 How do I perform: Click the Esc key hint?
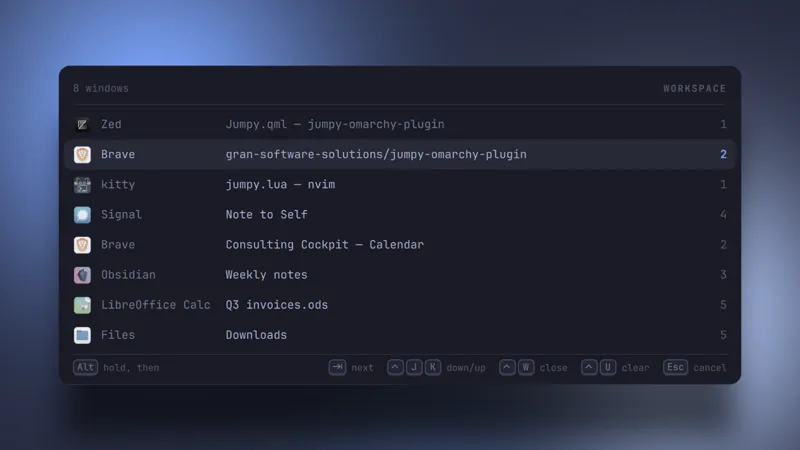click(676, 367)
